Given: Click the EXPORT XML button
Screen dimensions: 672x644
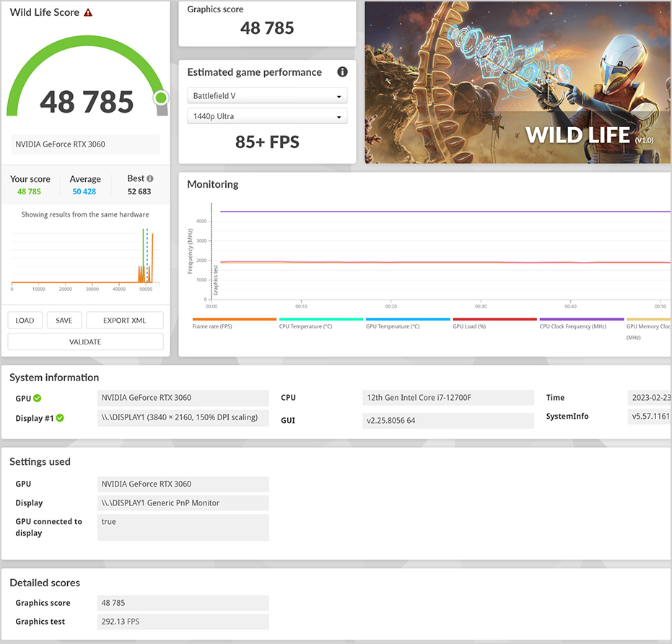Looking at the screenshot, I should tap(124, 321).
